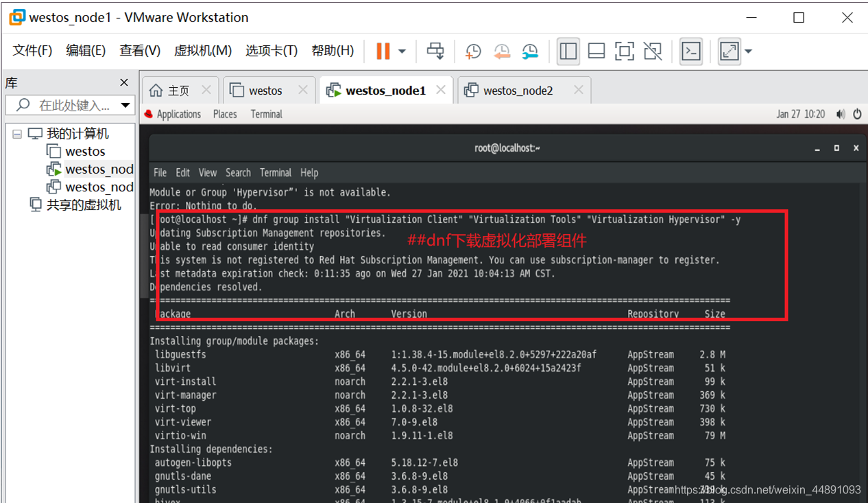The width and height of the screenshot is (868, 503).
Task: Open the 选项卡(T) menu
Action: 272,51
